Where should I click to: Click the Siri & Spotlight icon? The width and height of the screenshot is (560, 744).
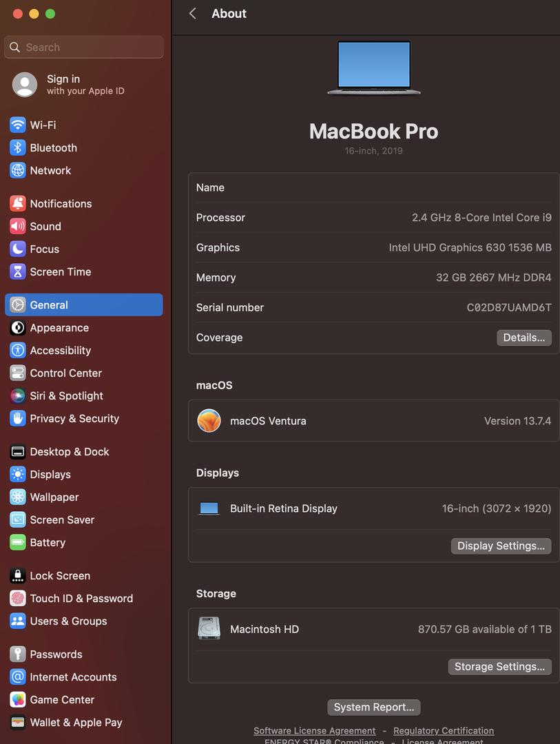tap(17, 395)
